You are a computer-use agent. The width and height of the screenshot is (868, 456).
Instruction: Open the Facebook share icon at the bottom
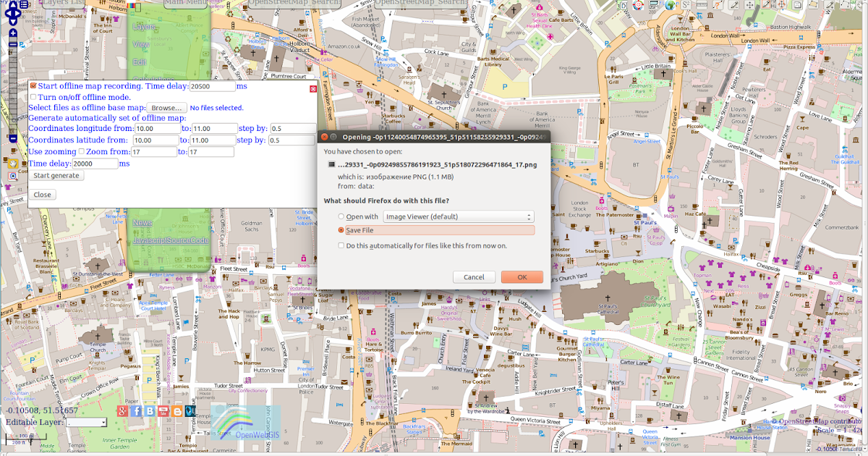tap(135, 413)
